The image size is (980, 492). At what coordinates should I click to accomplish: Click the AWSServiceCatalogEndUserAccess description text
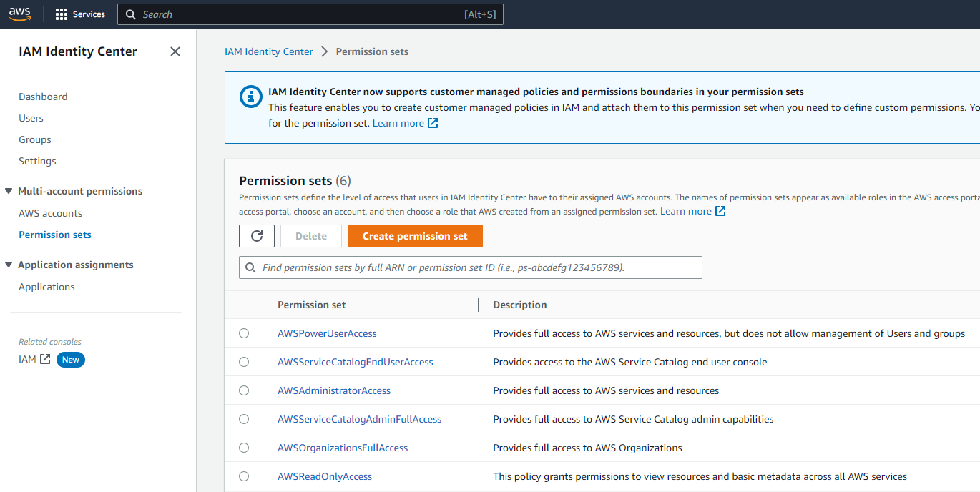[630, 362]
